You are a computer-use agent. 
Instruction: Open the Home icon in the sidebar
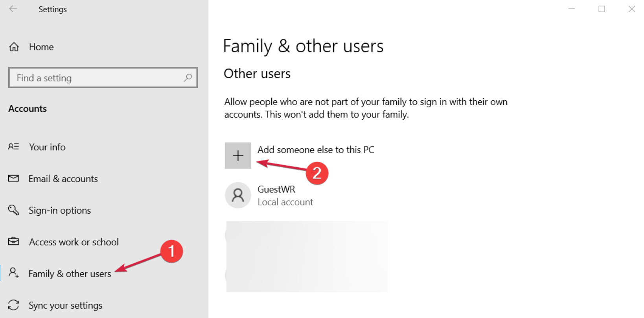coord(14,47)
